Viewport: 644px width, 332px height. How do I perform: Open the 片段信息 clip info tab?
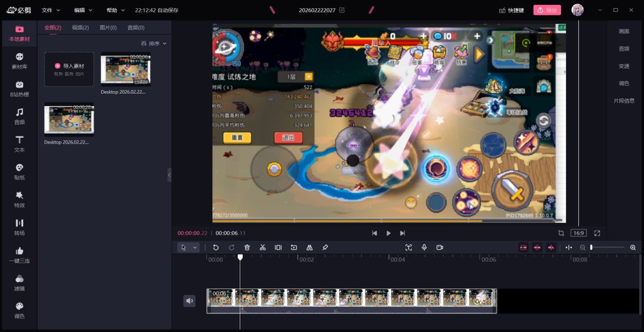point(624,101)
